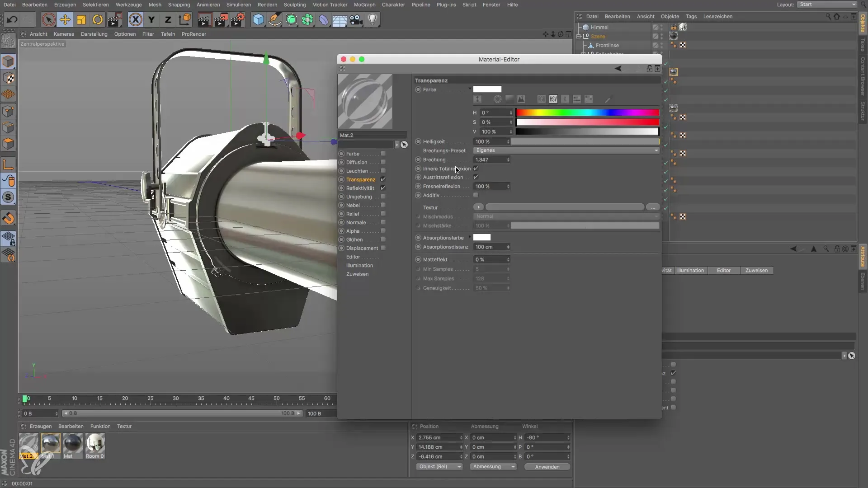The width and height of the screenshot is (868, 488).
Task: Open the Kameras viewport menu
Action: [x=64, y=34]
